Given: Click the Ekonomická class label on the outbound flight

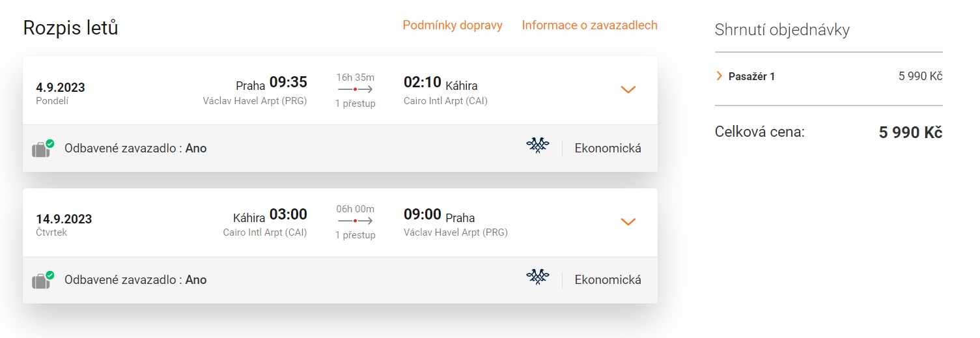Looking at the screenshot, I should click(x=608, y=148).
